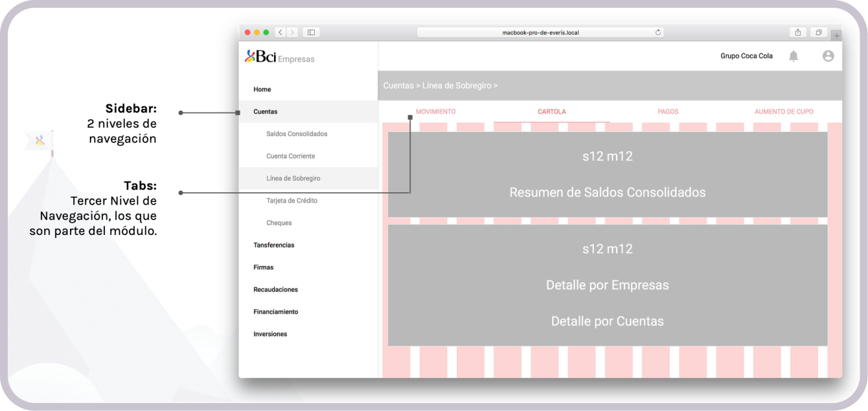868x411 pixels.
Task: Click the Home sidebar link
Action: [262, 89]
